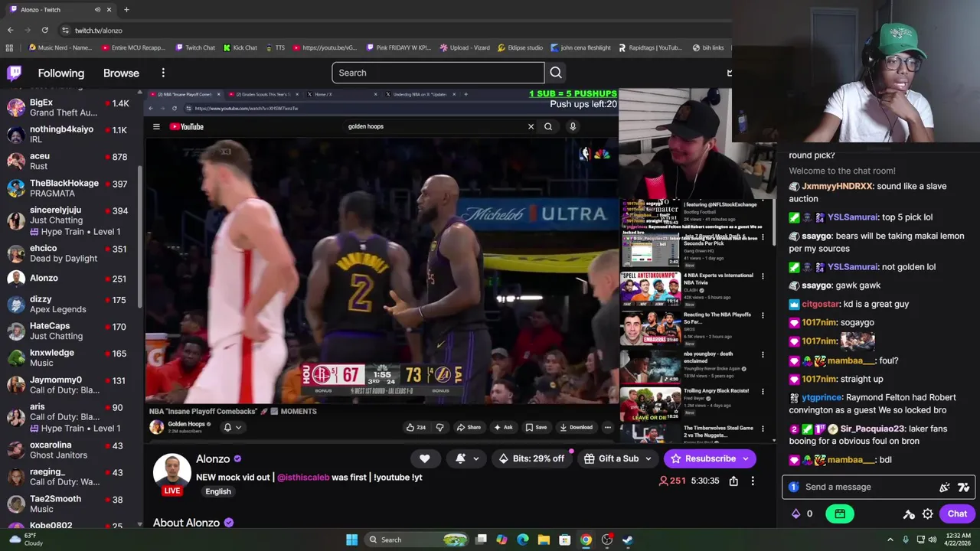Click the popout icon right of search
Viewport: 980px width, 551px height.
(729, 73)
